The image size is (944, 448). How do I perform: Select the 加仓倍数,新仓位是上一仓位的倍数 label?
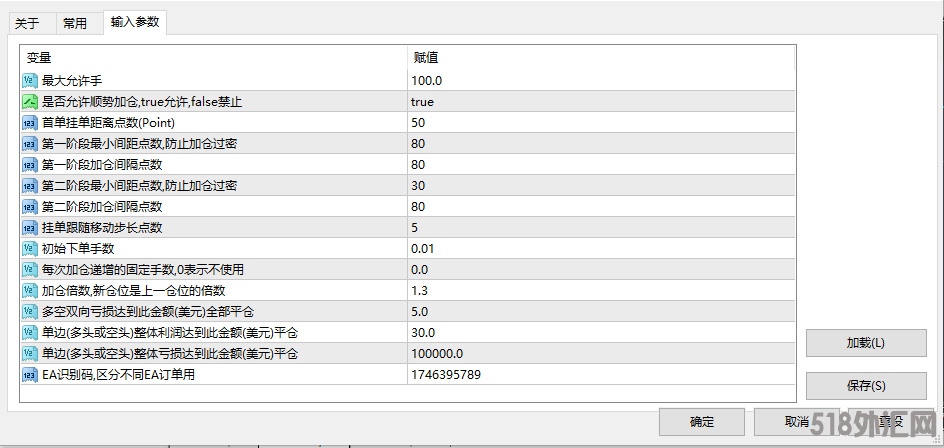pos(134,291)
